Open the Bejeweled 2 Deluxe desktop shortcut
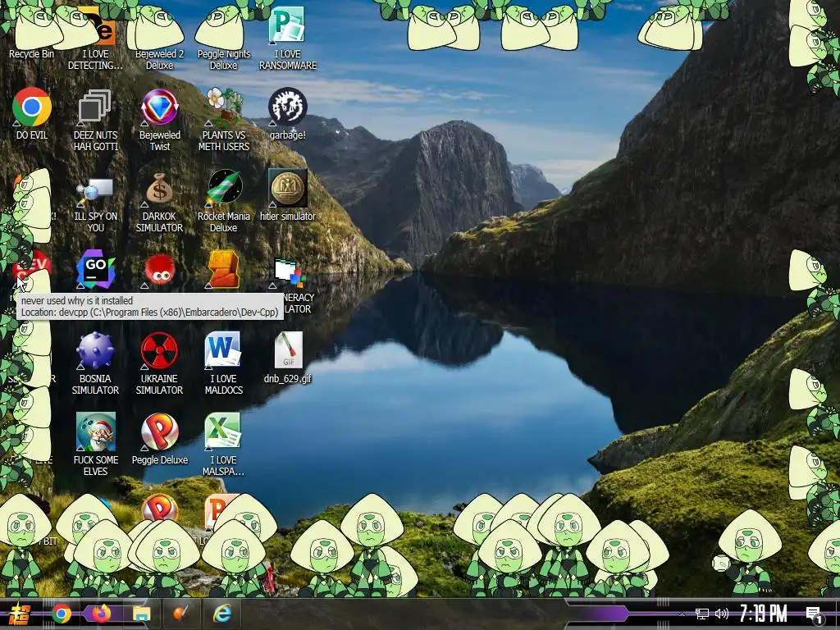This screenshot has height=630, width=840. [x=159, y=38]
